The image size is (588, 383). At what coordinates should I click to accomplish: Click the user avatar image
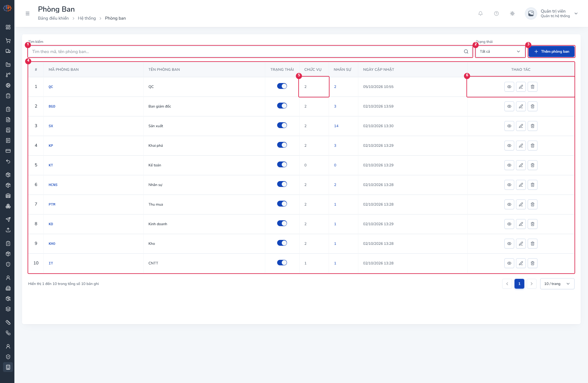tap(531, 13)
